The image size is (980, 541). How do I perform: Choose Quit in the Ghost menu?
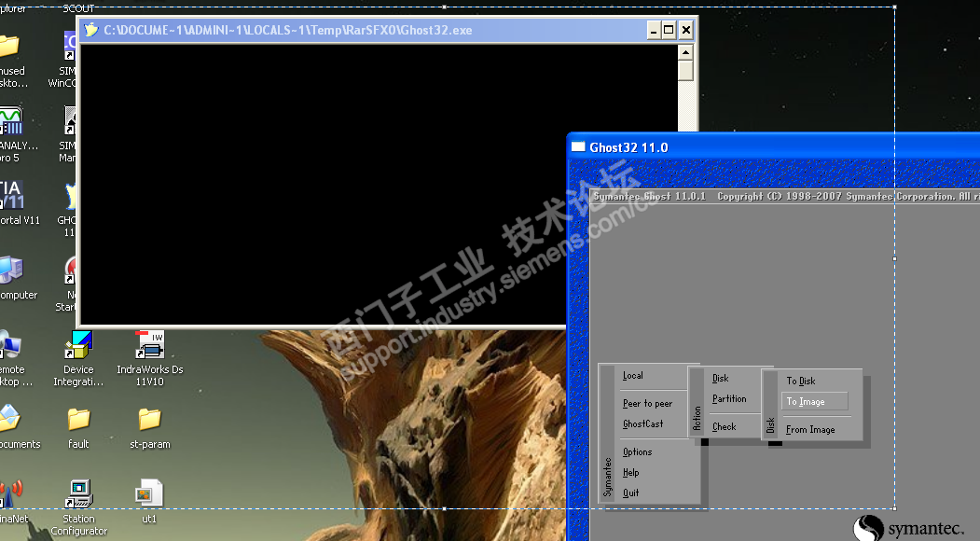click(630, 492)
